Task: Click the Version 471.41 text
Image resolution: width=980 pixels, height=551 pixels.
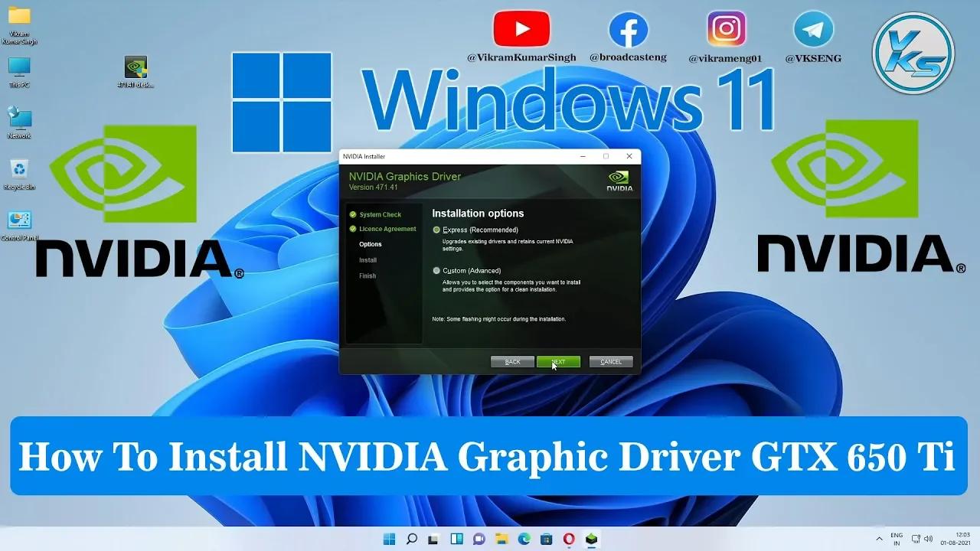Action: pyautogui.click(x=373, y=187)
